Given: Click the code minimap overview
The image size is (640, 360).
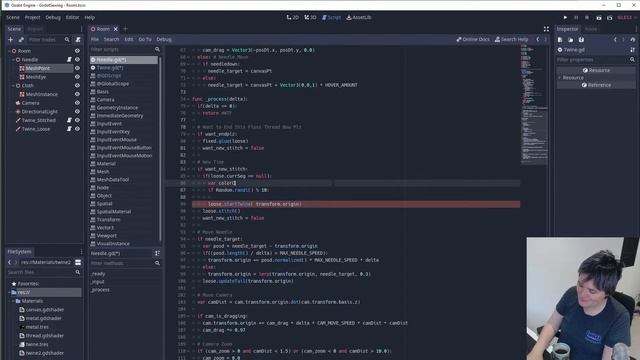Looking at the screenshot, I should click(534, 105).
